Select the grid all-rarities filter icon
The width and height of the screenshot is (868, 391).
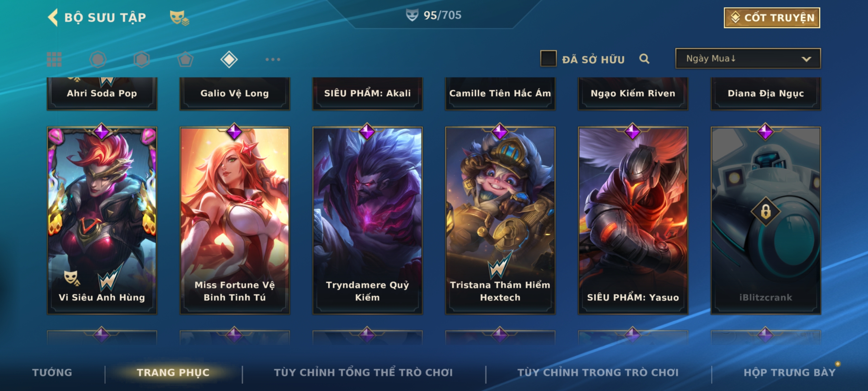click(x=54, y=59)
